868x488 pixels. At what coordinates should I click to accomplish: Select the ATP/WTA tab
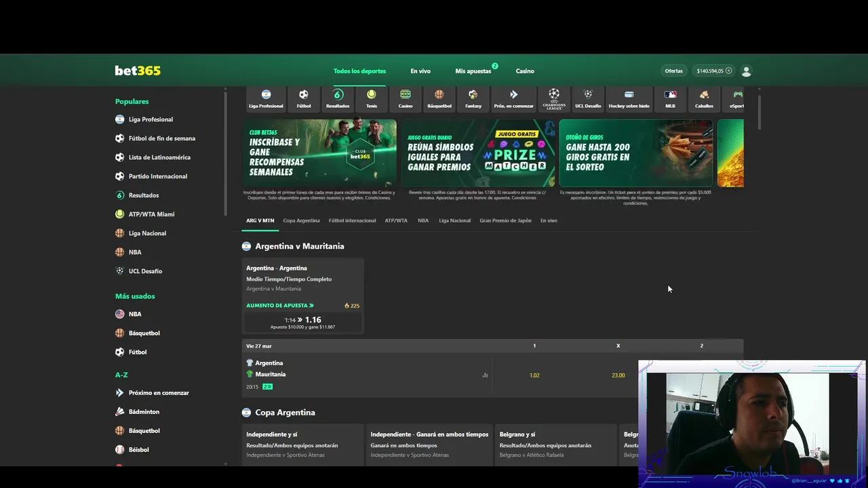(x=396, y=220)
